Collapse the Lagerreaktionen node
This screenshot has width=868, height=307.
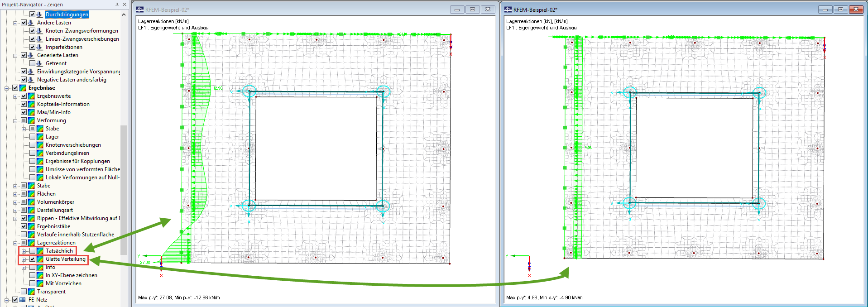coord(15,243)
